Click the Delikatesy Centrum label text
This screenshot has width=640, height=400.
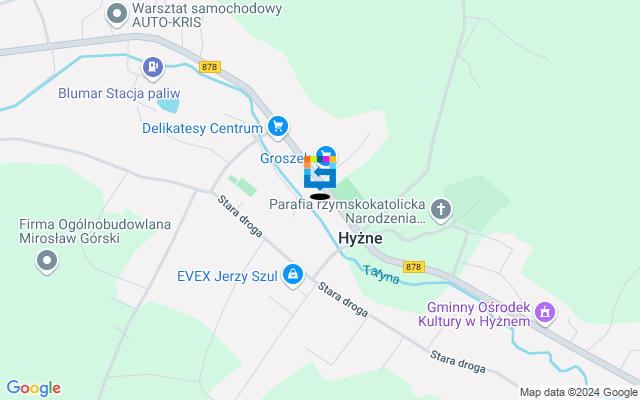202,128
